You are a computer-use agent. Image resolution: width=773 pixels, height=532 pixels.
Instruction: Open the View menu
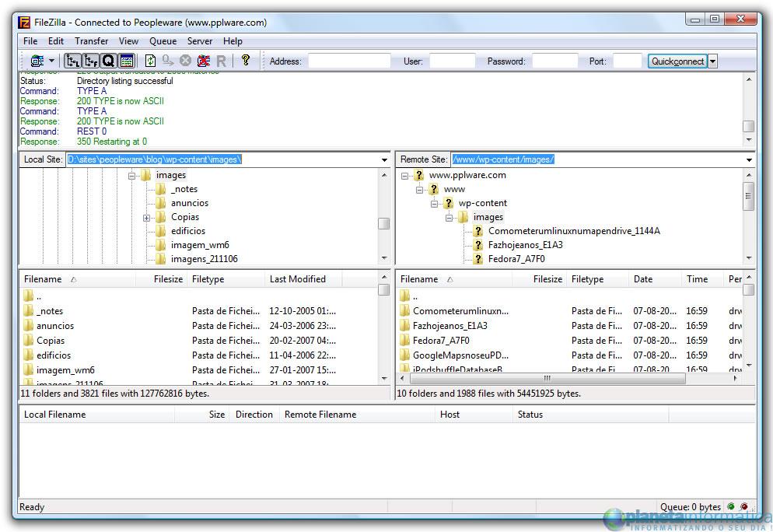click(128, 41)
